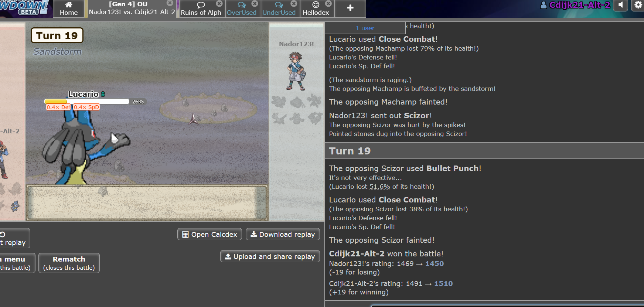Request a Rematch
Screen dimensions: 644x307
point(69,263)
